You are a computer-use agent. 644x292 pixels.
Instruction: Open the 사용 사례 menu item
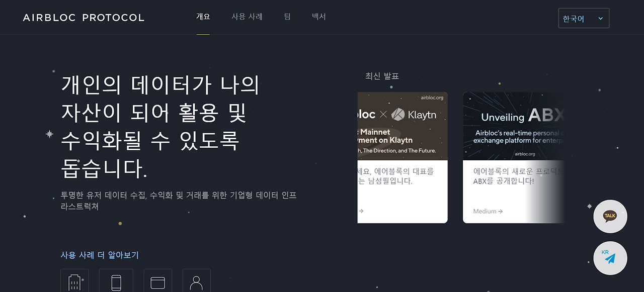[x=247, y=17]
